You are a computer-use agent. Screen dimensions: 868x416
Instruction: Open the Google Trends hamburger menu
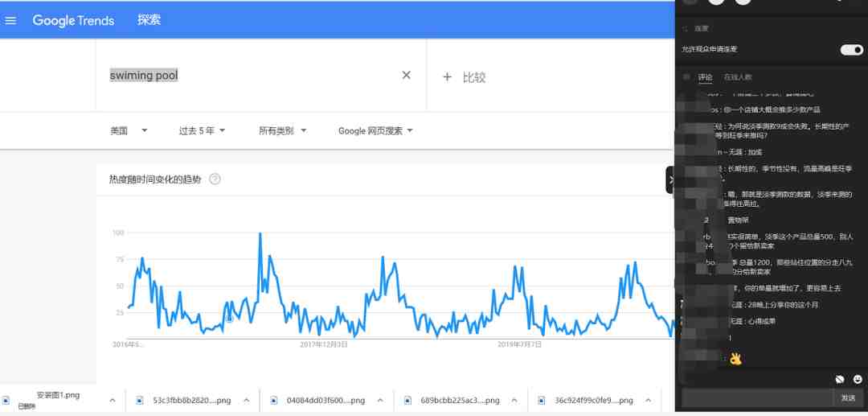(x=10, y=20)
